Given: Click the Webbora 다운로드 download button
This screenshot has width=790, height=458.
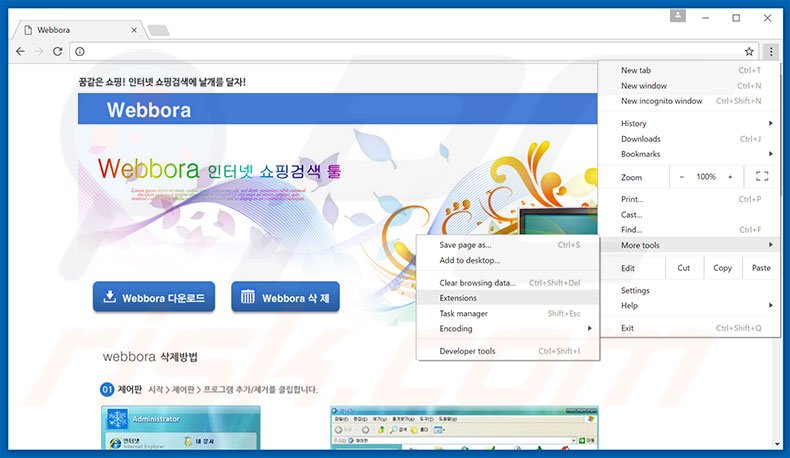Looking at the screenshot, I should pyautogui.click(x=154, y=297).
